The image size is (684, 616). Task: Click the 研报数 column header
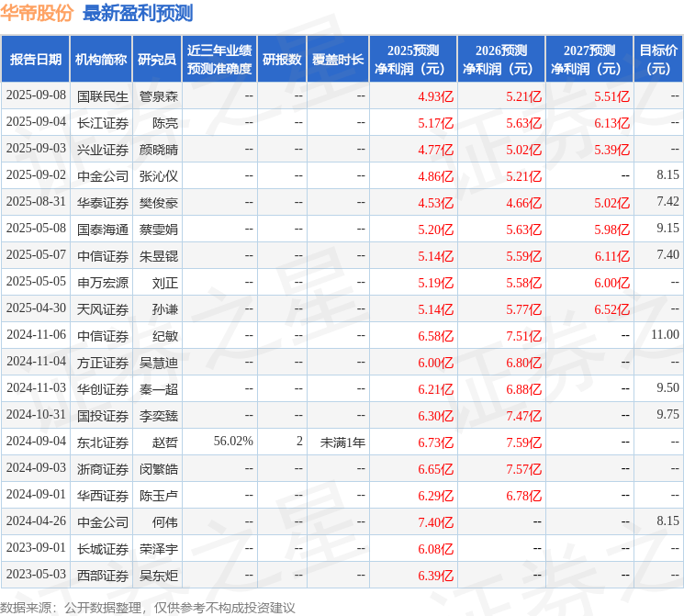pyautogui.click(x=282, y=60)
